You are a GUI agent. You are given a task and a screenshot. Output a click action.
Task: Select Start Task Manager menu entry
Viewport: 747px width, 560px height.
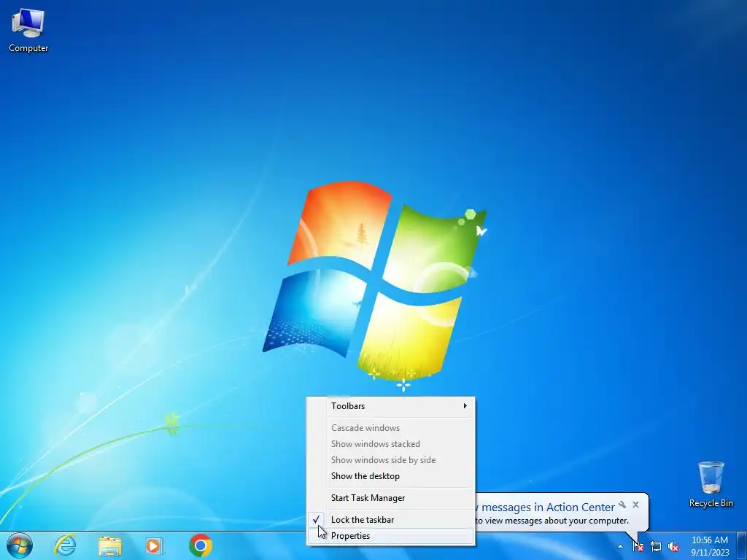pyautogui.click(x=391, y=498)
